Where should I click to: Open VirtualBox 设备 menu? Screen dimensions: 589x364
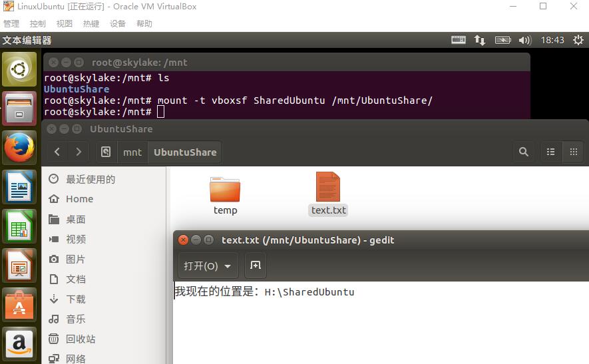click(118, 24)
